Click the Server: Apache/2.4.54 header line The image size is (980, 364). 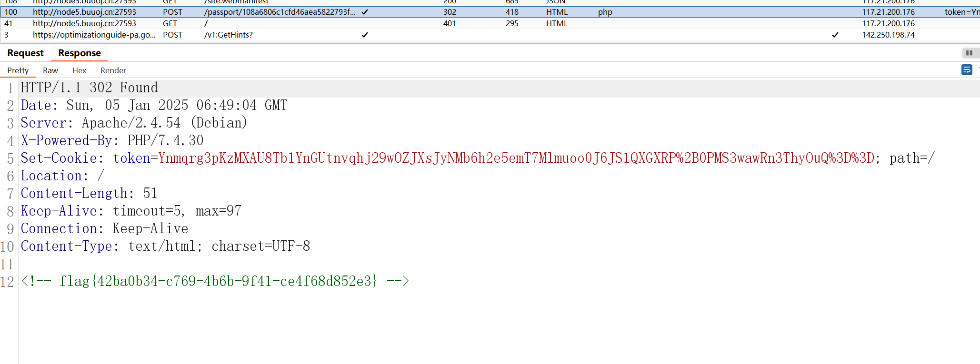[134, 123]
